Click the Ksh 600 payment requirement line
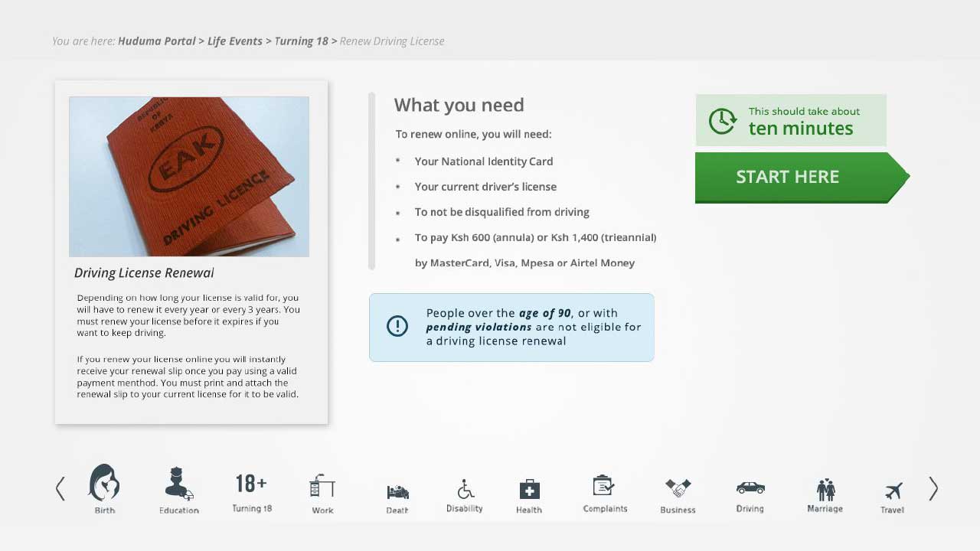The width and height of the screenshot is (980, 551). click(x=535, y=237)
